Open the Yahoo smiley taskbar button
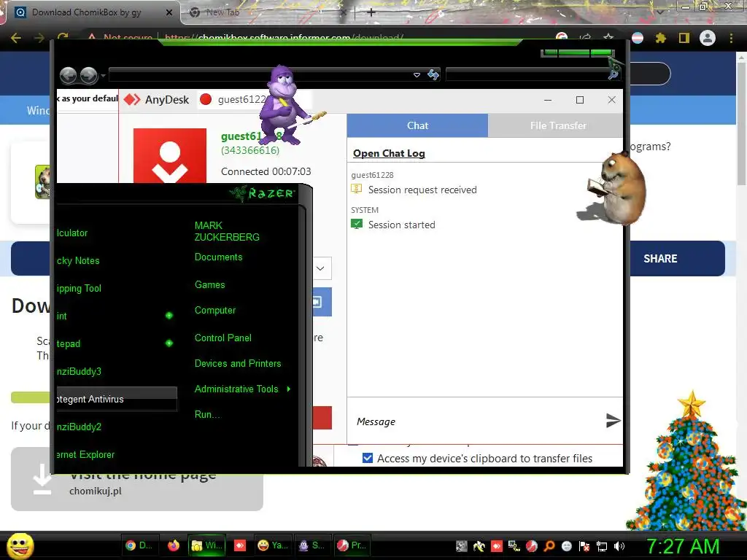The height and width of the screenshot is (560, 747). pos(273,545)
